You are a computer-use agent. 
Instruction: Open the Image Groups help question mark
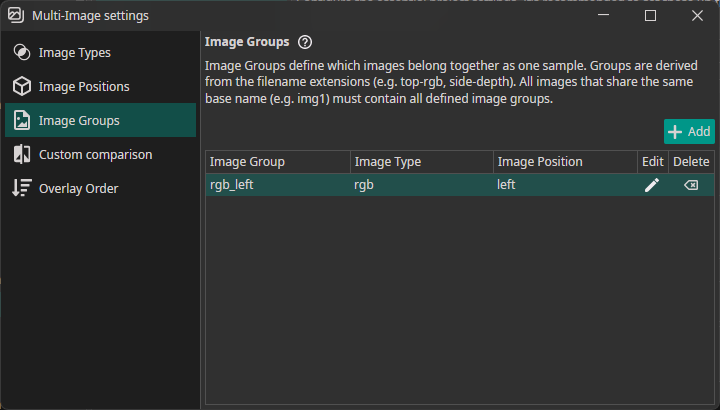coord(305,42)
